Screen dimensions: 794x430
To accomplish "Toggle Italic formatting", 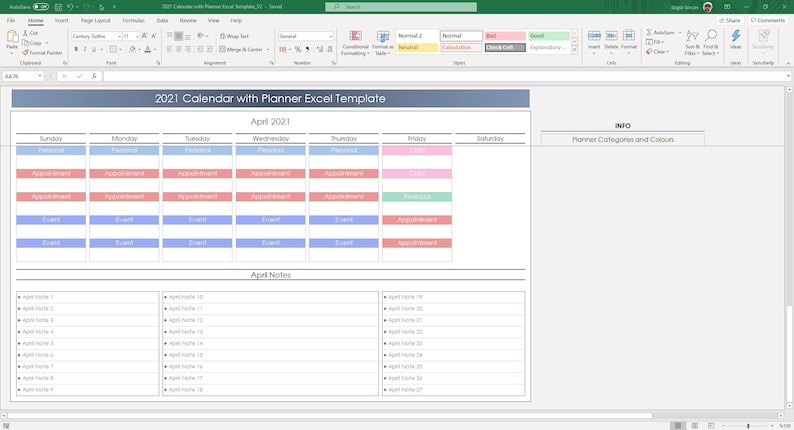I will pos(85,50).
